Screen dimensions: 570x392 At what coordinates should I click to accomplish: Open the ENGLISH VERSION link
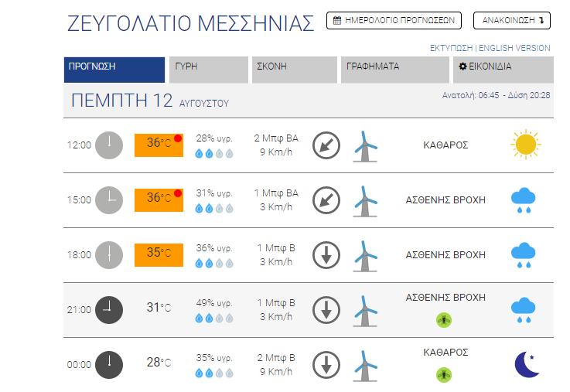pos(514,48)
